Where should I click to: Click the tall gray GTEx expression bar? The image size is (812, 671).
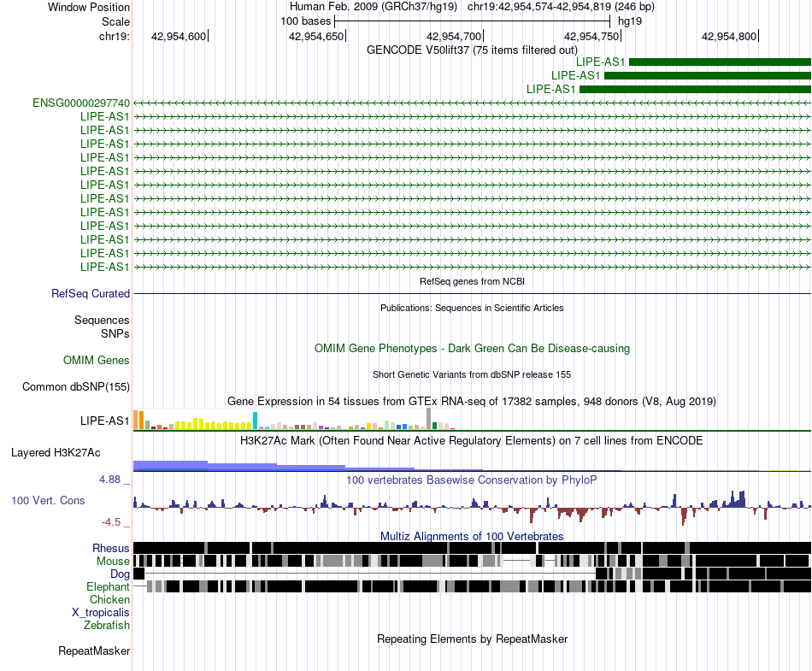428,418
